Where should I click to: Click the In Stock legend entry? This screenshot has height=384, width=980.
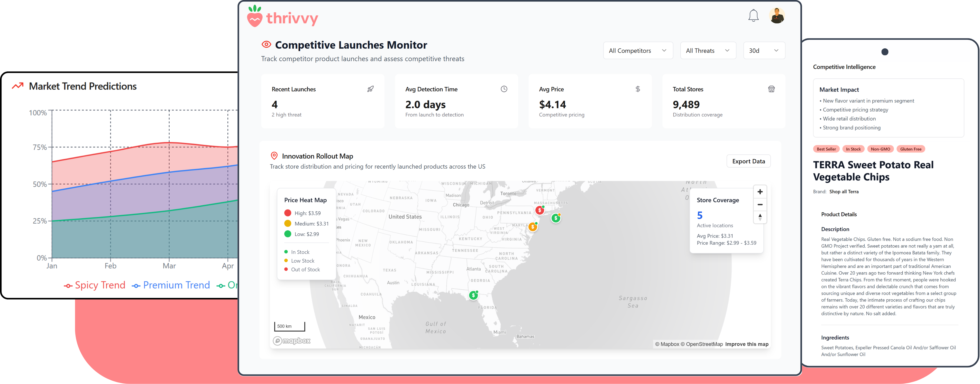tap(297, 252)
